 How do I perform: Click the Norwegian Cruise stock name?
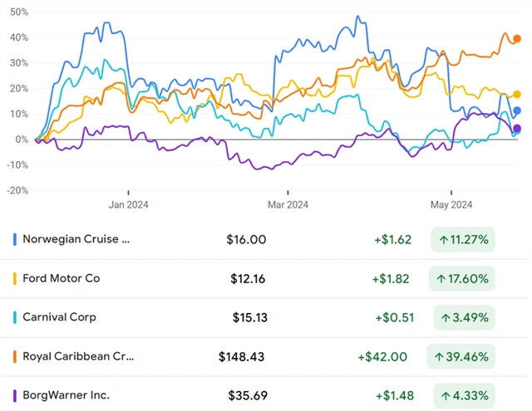[x=76, y=240]
